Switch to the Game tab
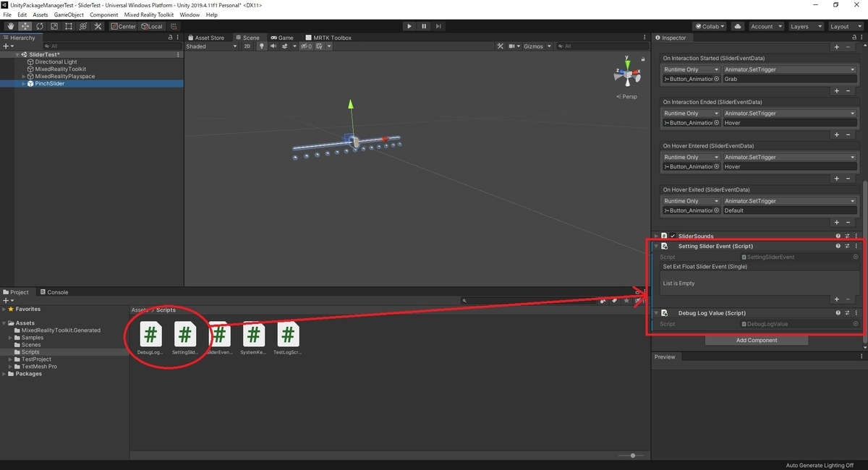 click(x=282, y=38)
